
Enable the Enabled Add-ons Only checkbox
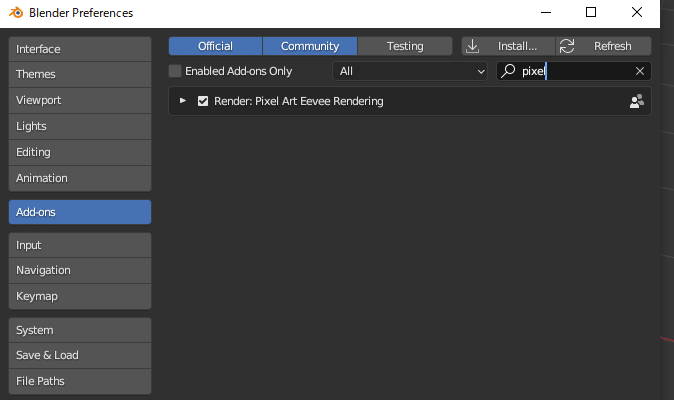point(175,71)
